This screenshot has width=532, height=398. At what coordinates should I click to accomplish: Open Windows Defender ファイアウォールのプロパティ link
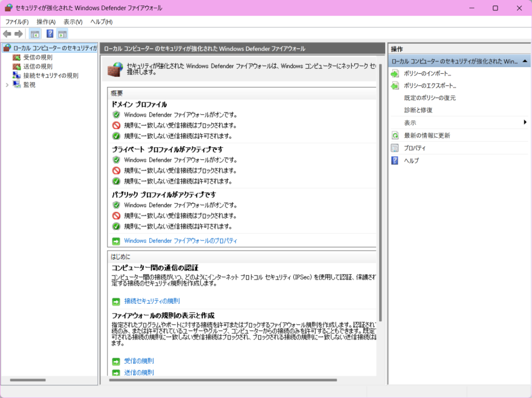click(180, 240)
